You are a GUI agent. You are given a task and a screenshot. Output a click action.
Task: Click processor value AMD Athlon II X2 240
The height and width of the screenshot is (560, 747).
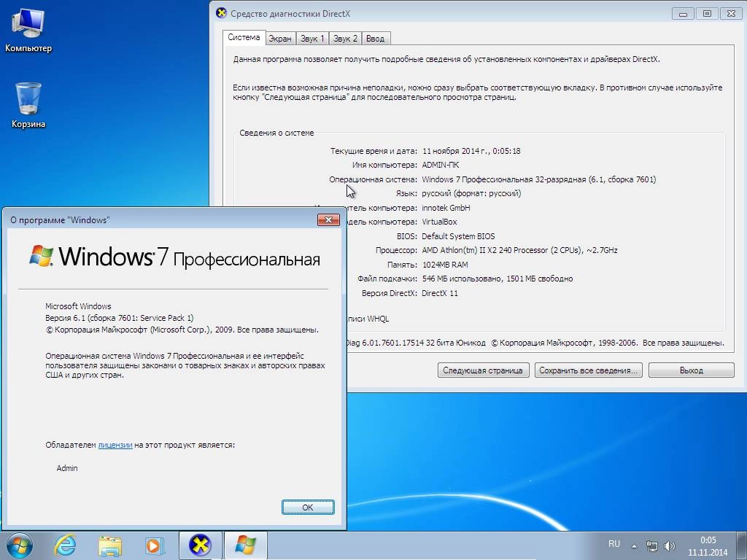519,250
